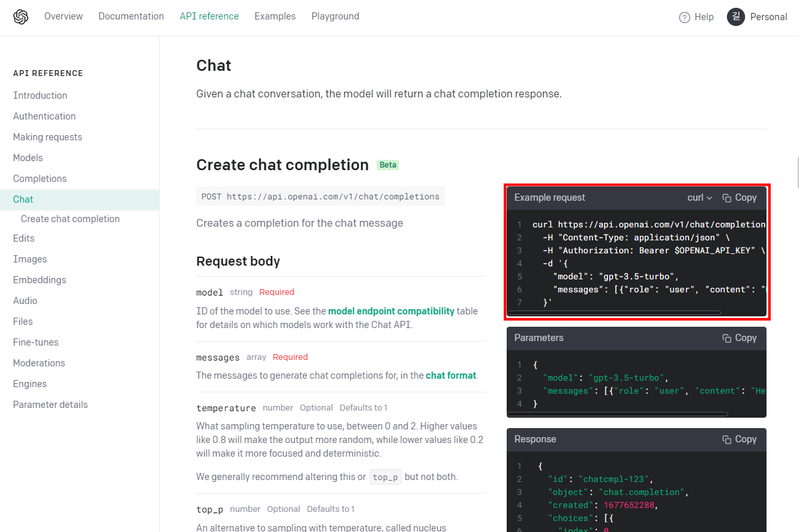Screen dimensions: 799x532
Task: Open Images in sidebar
Action: [30, 259]
